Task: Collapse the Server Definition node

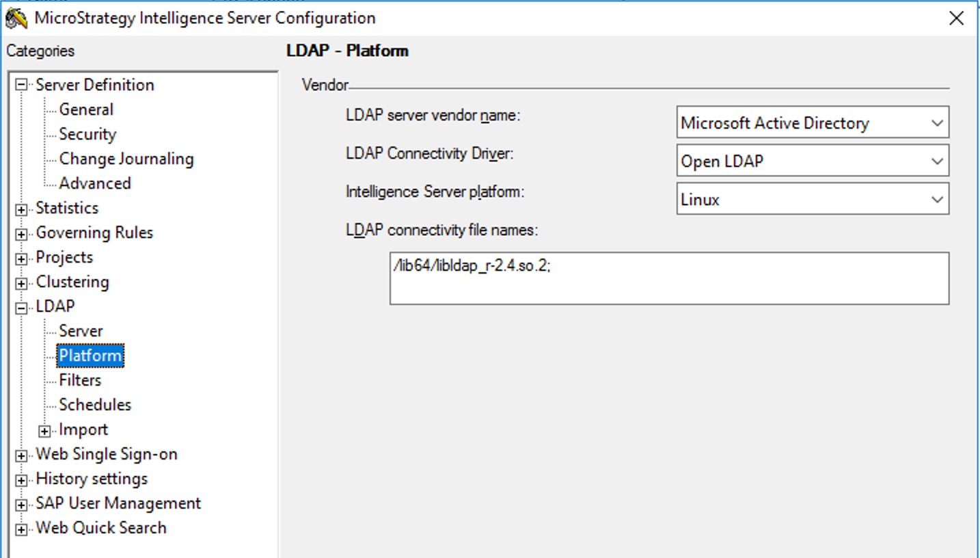Action: 23,85
